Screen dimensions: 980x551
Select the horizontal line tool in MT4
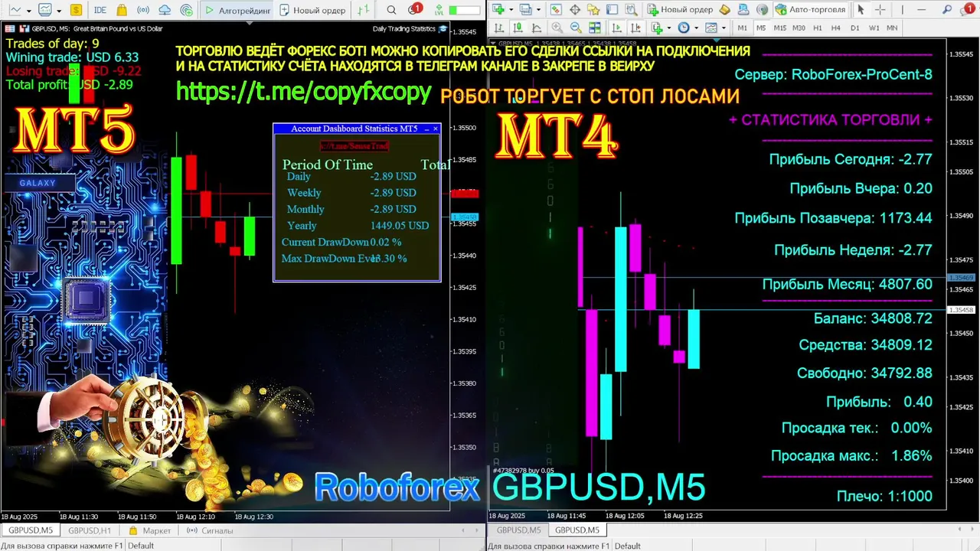921,9
